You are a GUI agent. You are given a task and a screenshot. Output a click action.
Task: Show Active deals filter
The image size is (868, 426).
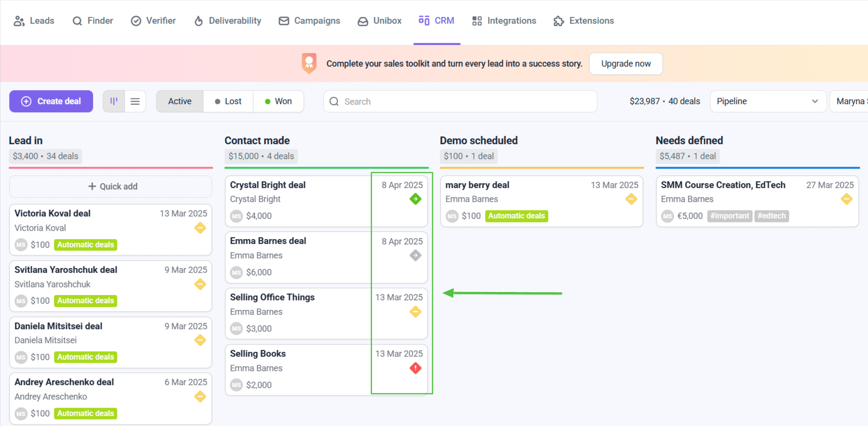(x=180, y=101)
